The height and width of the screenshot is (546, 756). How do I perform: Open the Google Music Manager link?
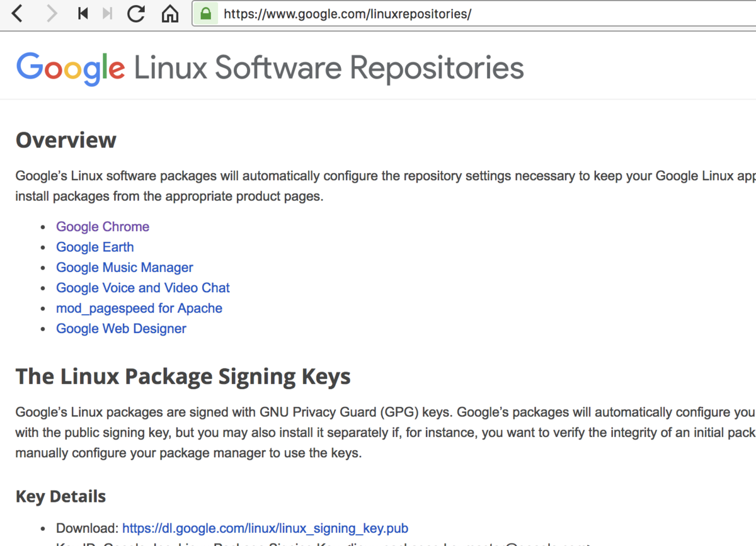(125, 268)
